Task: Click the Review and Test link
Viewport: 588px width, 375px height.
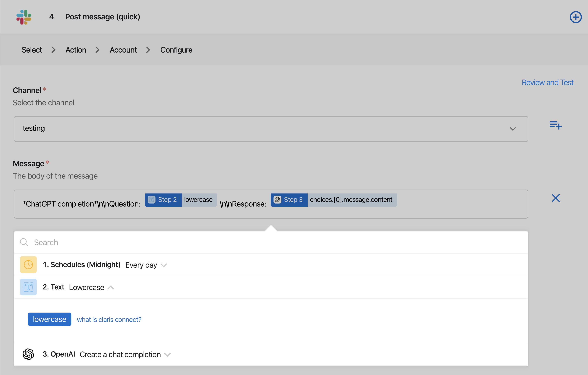Action: coord(548,82)
